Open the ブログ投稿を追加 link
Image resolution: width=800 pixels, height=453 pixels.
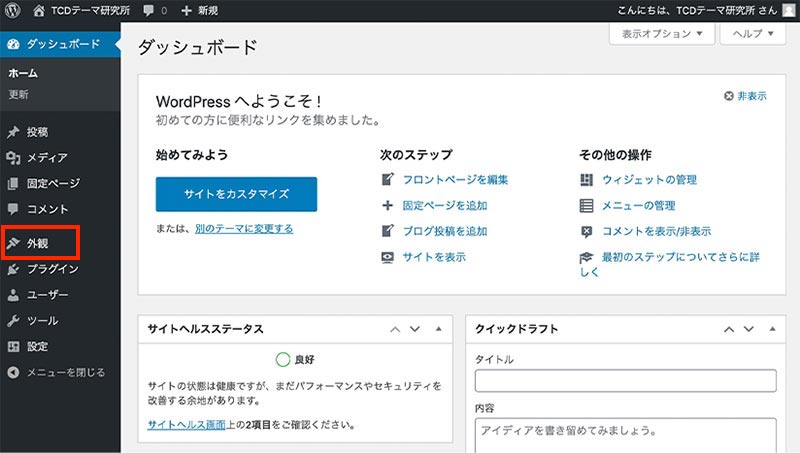[x=445, y=231]
